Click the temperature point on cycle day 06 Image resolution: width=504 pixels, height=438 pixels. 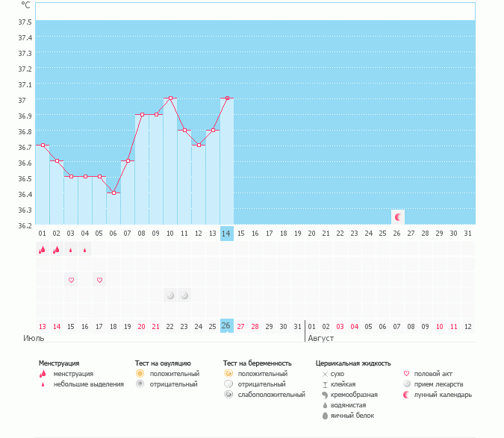pos(113,193)
